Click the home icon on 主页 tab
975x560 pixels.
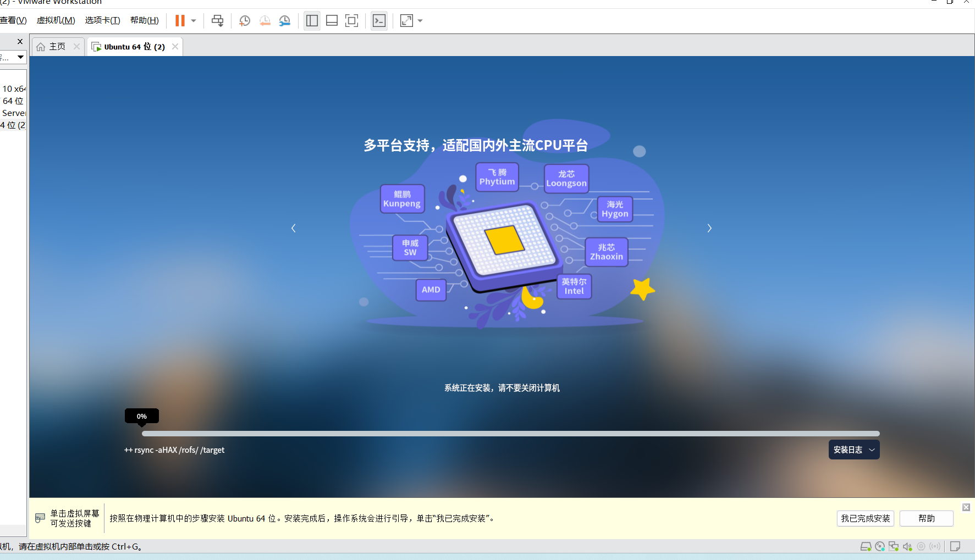41,47
